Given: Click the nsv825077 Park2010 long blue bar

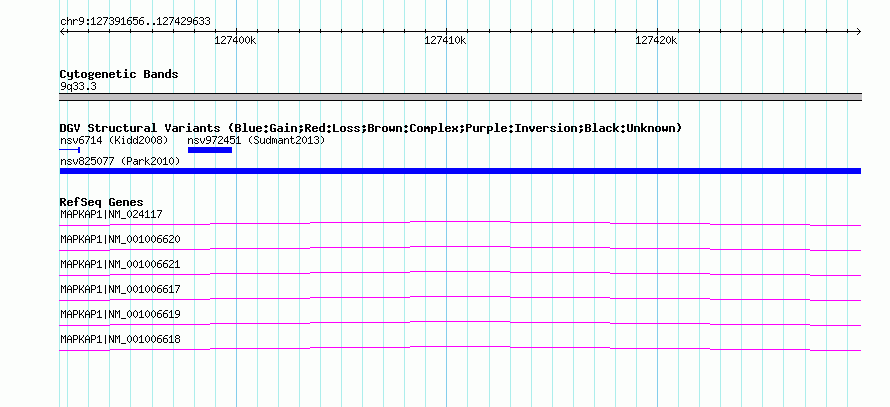Looking at the screenshot, I should (x=460, y=171).
